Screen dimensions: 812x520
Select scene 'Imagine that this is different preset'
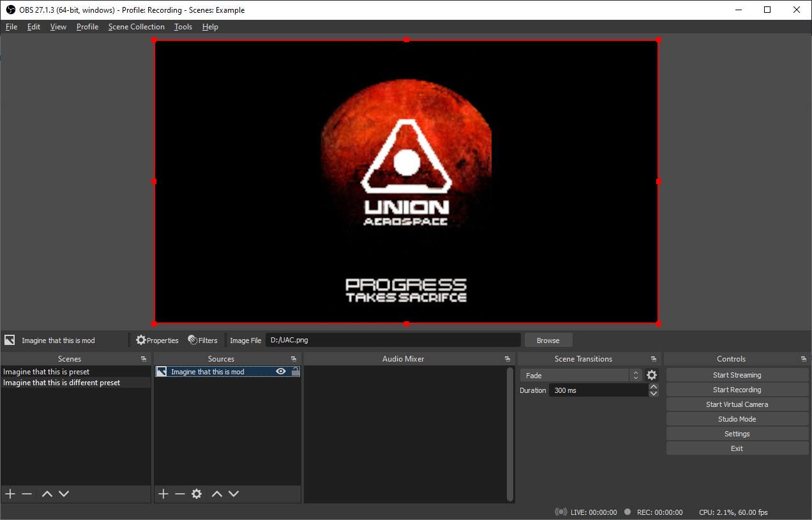coord(76,383)
